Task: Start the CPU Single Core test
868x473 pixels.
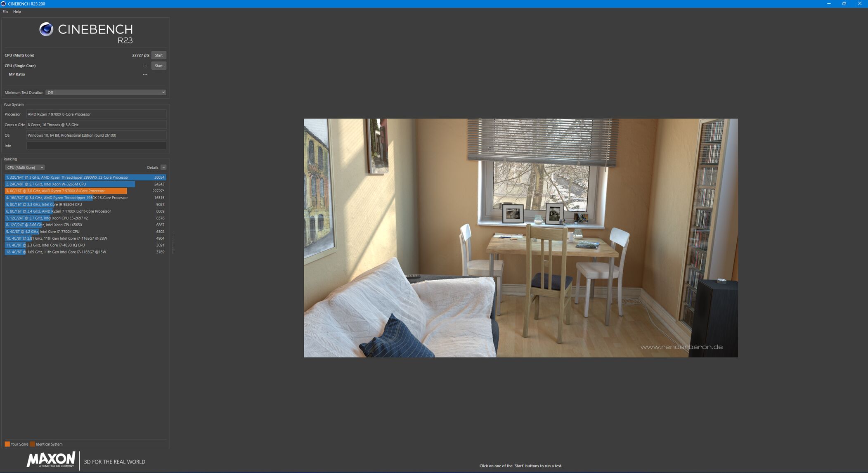Action: click(x=159, y=66)
